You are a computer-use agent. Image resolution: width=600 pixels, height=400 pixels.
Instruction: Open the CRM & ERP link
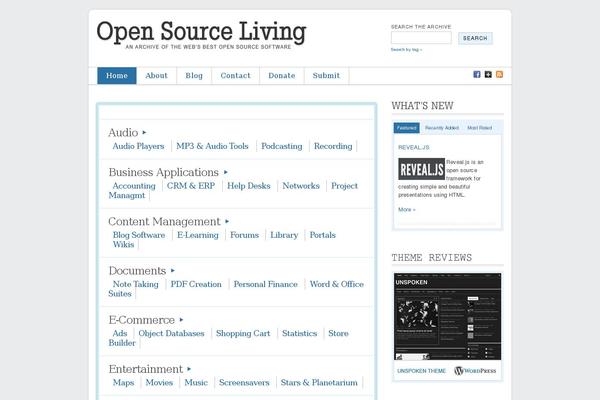click(191, 186)
